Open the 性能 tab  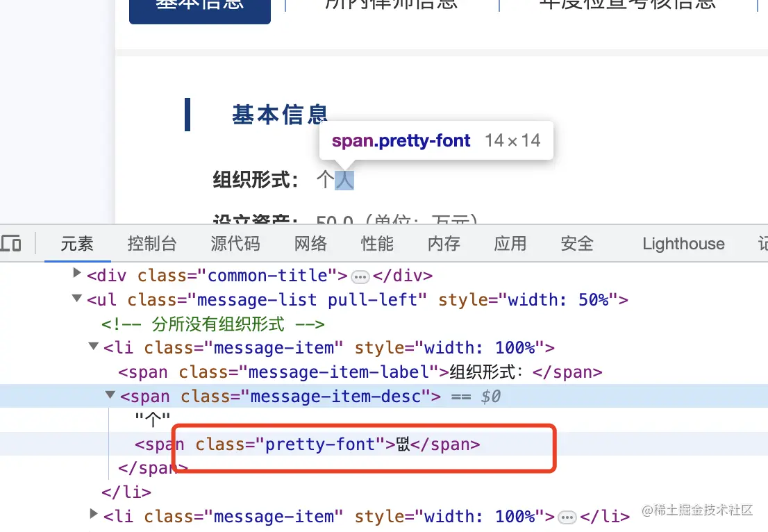pos(377,244)
